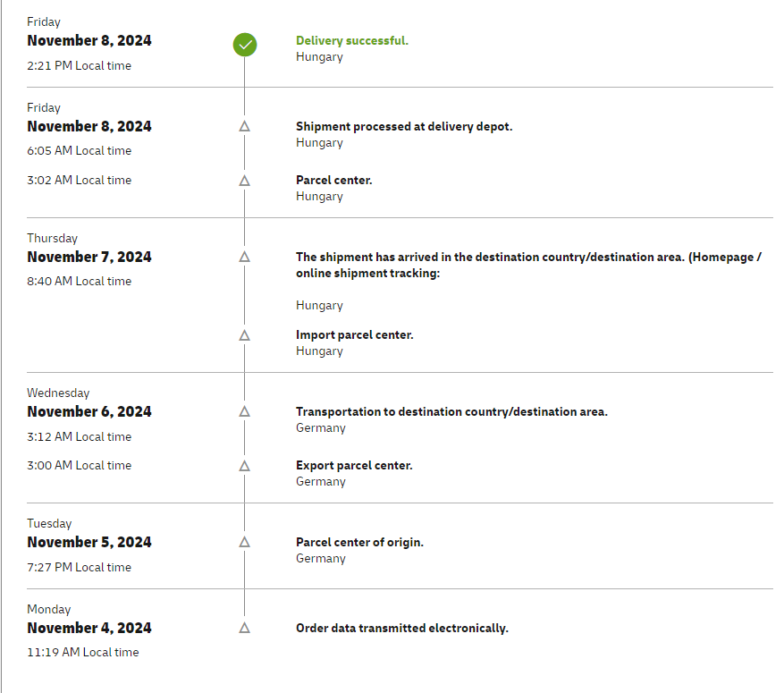Select the November 7, 2024 date heading

click(89, 257)
